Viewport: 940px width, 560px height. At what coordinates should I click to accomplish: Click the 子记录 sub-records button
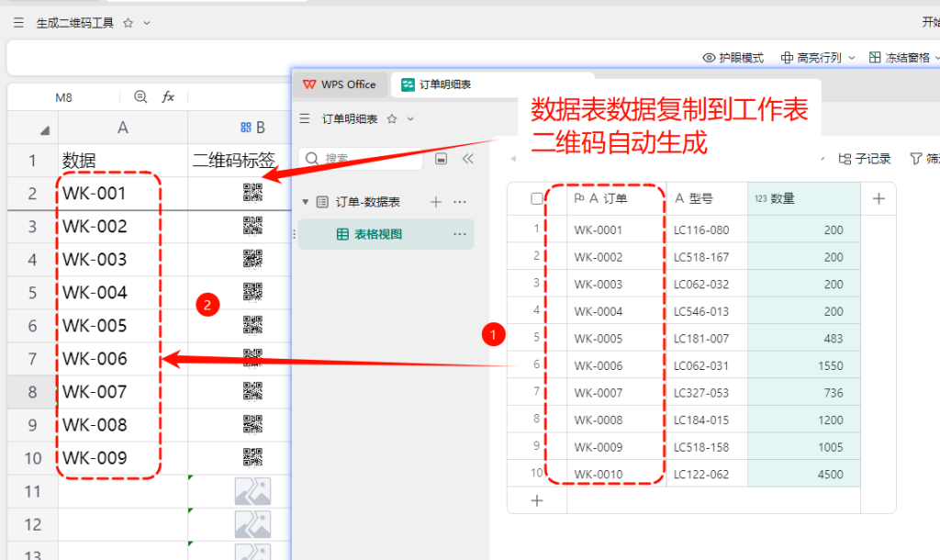(865, 159)
